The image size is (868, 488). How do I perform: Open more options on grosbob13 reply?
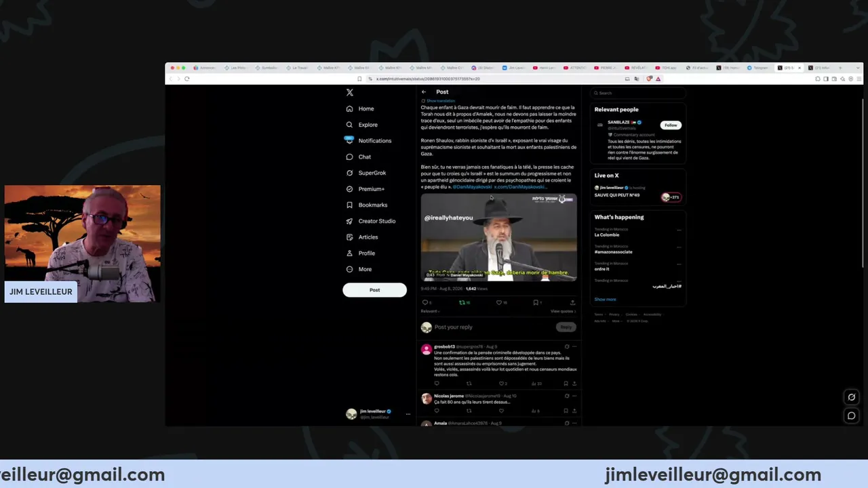click(x=574, y=347)
